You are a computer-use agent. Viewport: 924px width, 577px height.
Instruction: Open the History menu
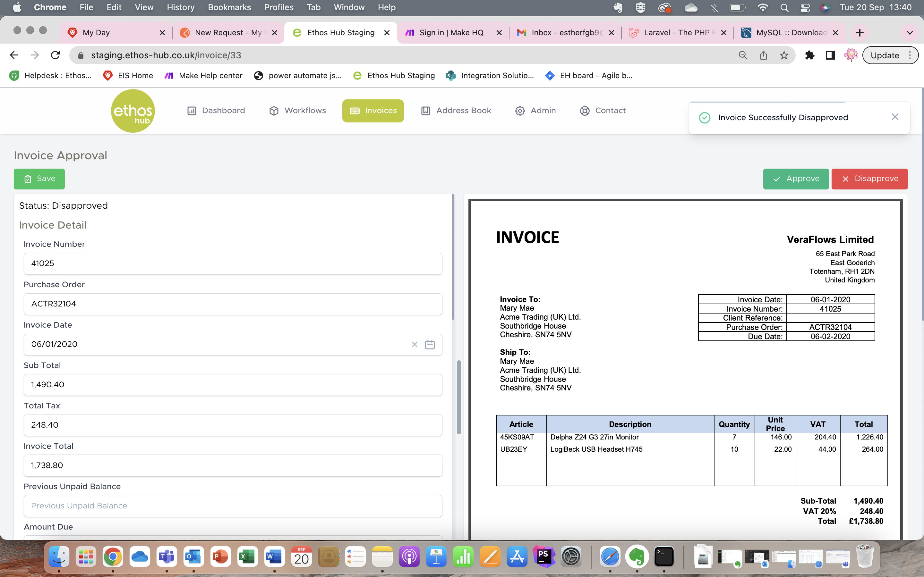(x=180, y=7)
